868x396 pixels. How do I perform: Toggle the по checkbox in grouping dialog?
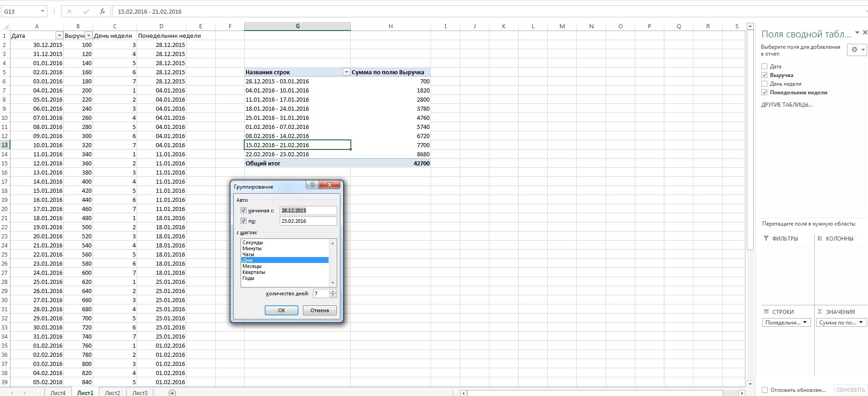pyautogui.click(x=243, y=221)
